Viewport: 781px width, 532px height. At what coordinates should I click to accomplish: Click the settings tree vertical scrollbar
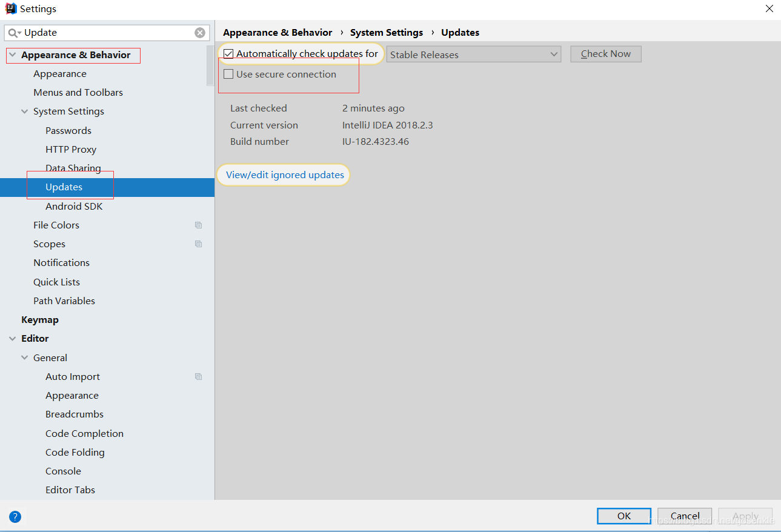pos(210,67)
